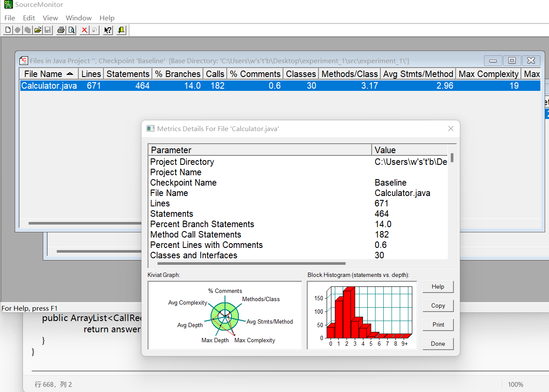Open the View menu
549x392 pixels.
[x=50, y=18]
